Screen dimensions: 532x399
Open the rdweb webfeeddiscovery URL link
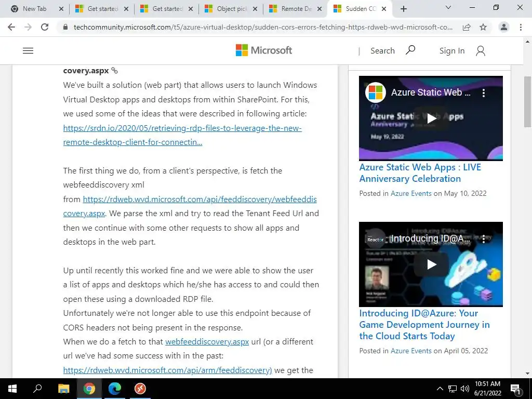tap(190, 206)
